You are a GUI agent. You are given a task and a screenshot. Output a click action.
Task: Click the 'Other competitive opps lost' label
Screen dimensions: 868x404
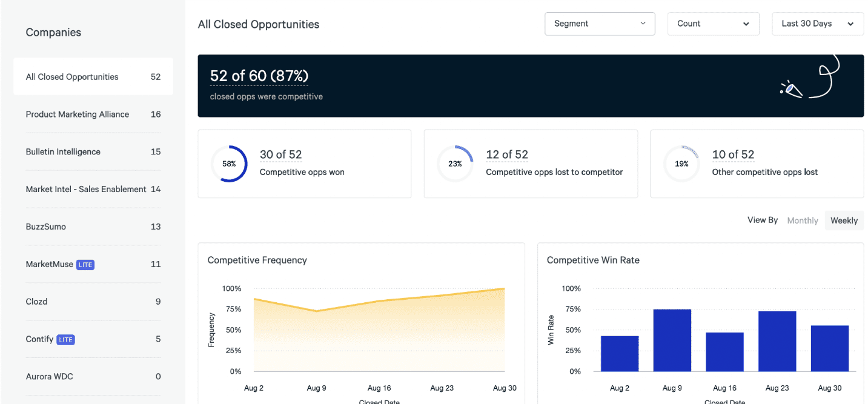tap(765, 172)
